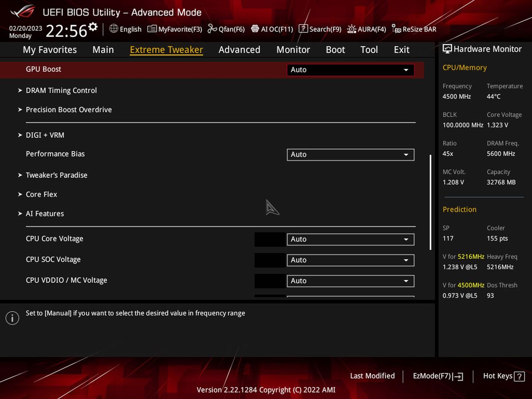Viewport: 532px width, 399px height.
Task: Open CPU SOC Voltage dropdown
Action: pos(351,260)
